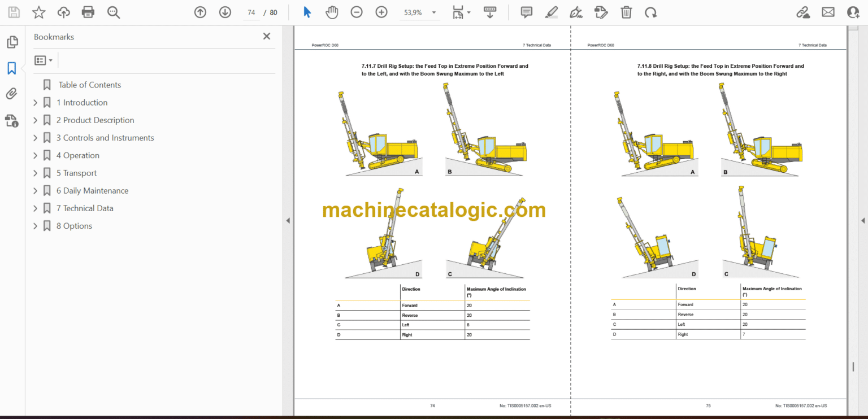
Task: Open the Attachments paperclip panel
Action: tap(12, 94)
